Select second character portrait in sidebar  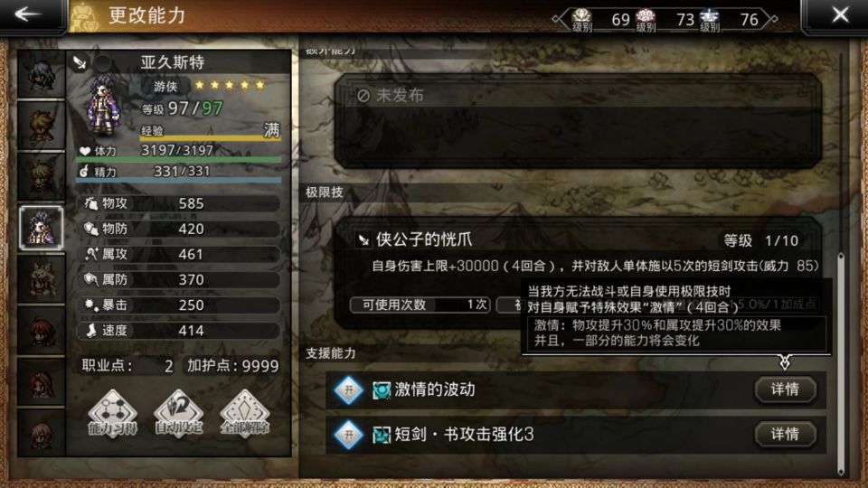(x=41, y=126)
